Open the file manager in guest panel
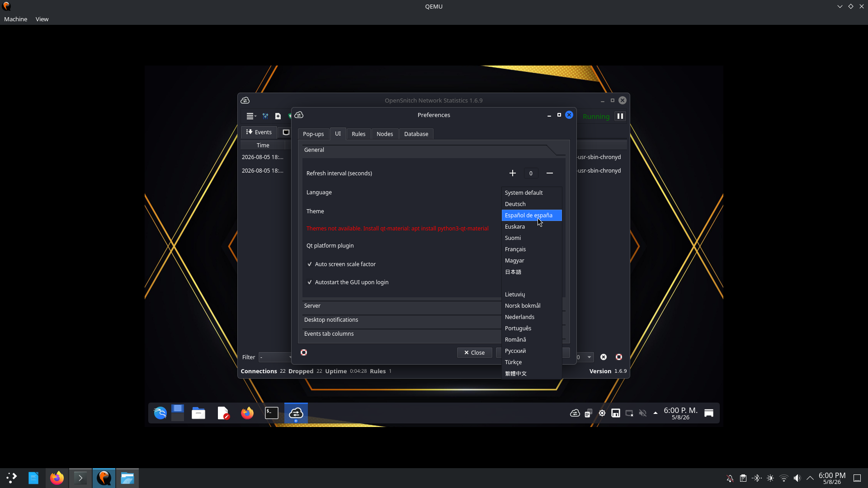This screenshot has width=868, height=488. coord(198,413)
